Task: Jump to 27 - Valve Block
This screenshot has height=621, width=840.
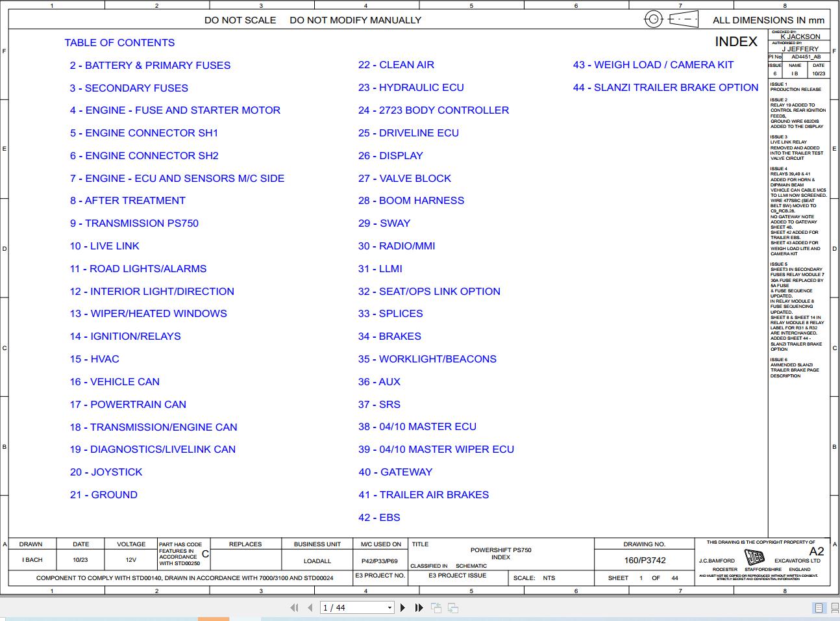Action: [x=404, y=179]
